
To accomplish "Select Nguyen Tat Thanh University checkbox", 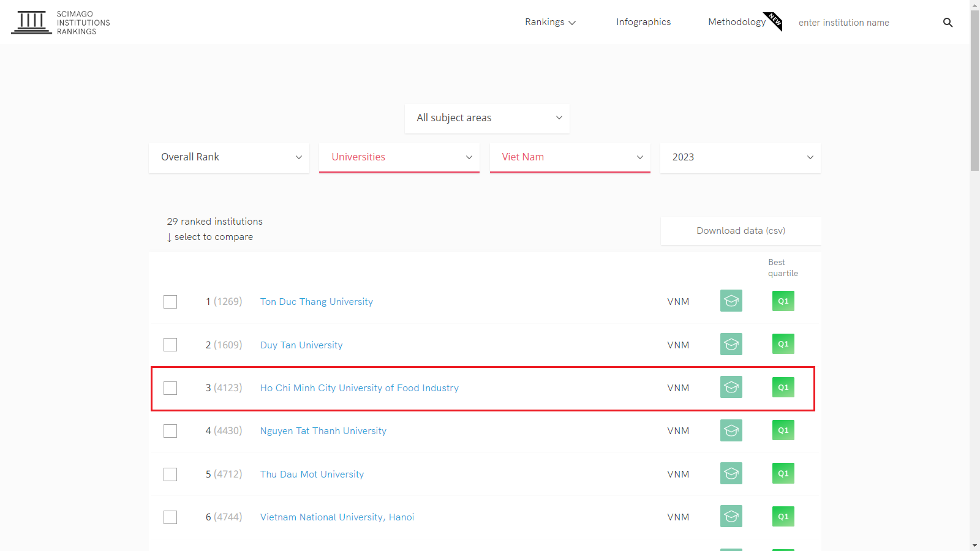I will coord(170,431).
